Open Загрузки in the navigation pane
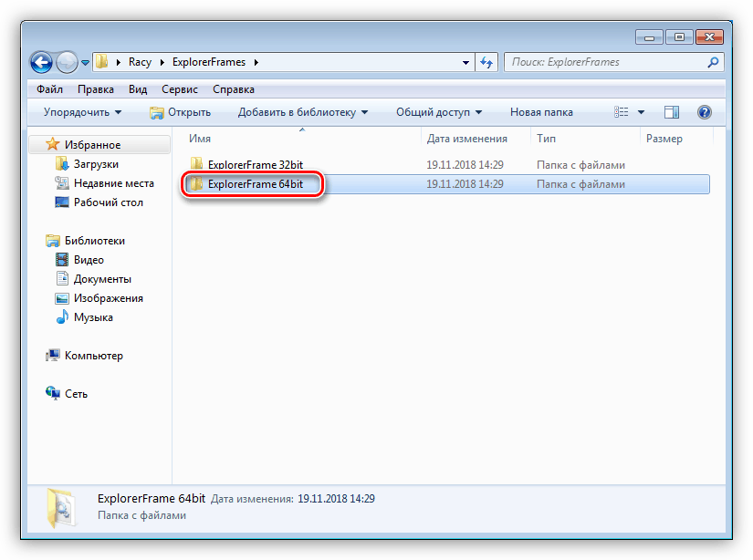This screenshot has height=560, width=753. (96, 164)
